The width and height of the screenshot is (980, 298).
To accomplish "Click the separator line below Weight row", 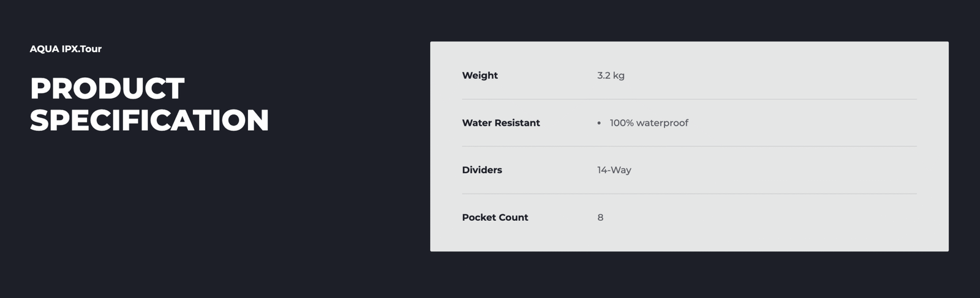I will tap(689, 99).
